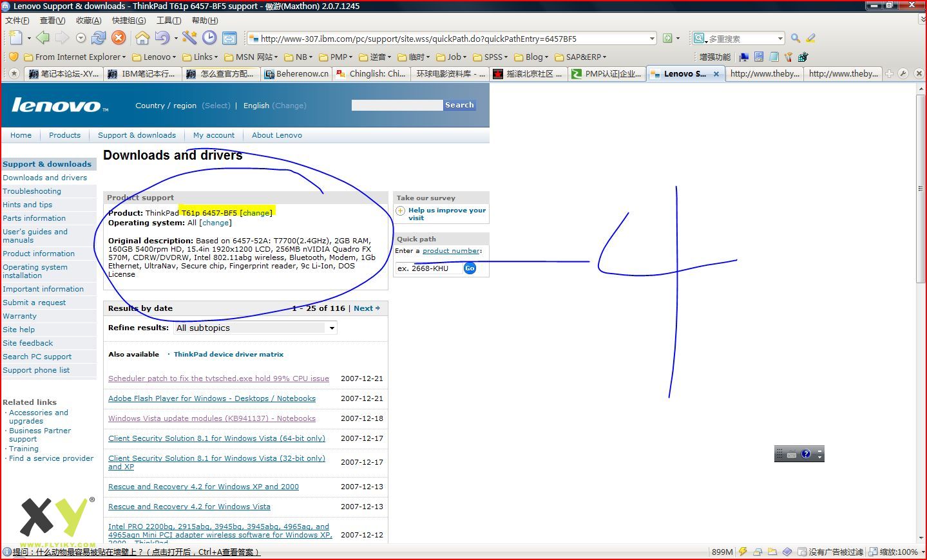Click the Next results link
Viewport: 927px width, 560px height.
[367, 308]
